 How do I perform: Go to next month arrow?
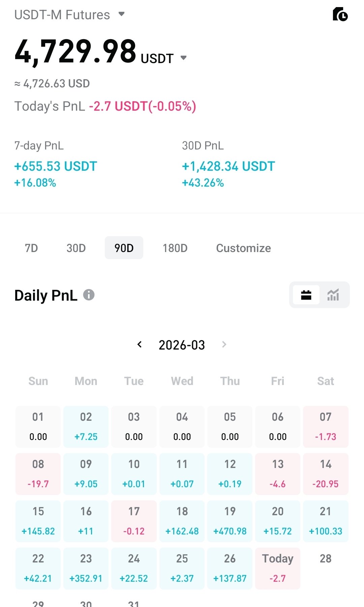coord(224,344)
